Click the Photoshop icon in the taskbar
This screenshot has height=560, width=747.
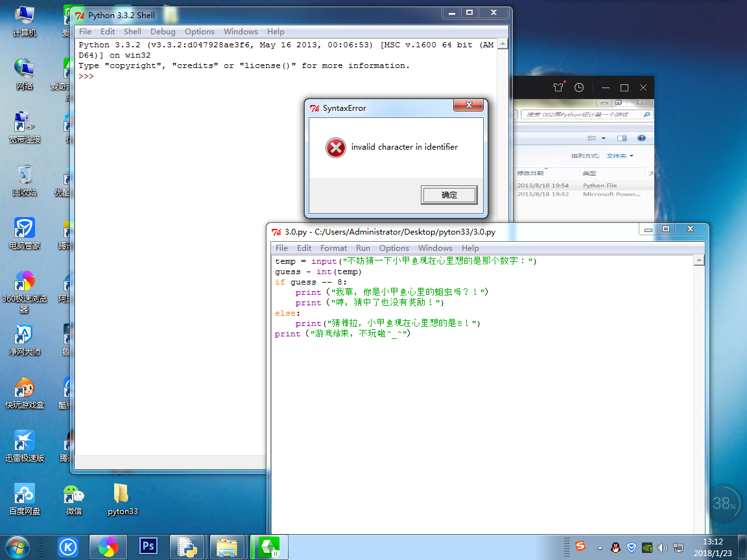coord(148,546)
